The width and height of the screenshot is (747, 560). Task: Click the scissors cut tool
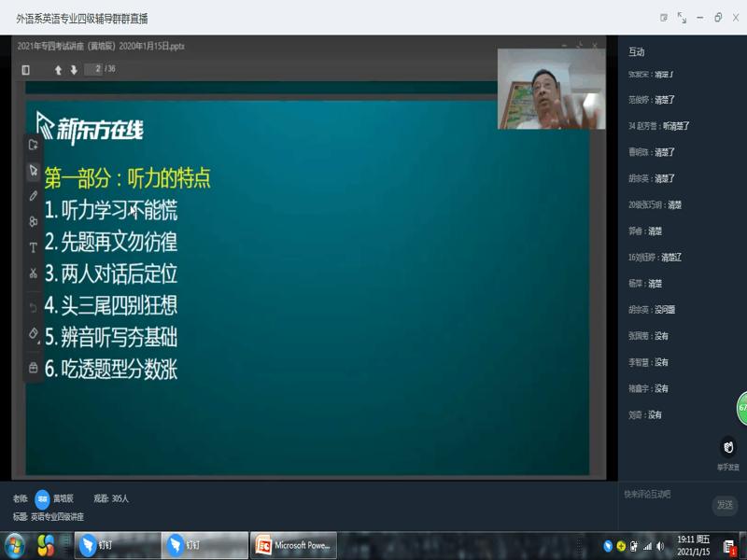(34, 273)
